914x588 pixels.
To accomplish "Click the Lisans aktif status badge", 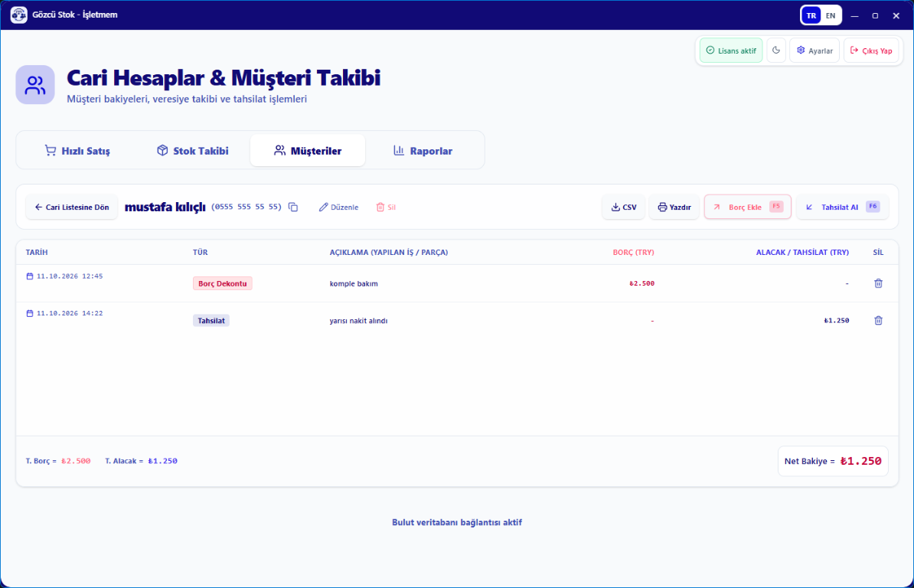I will (731, 51).
